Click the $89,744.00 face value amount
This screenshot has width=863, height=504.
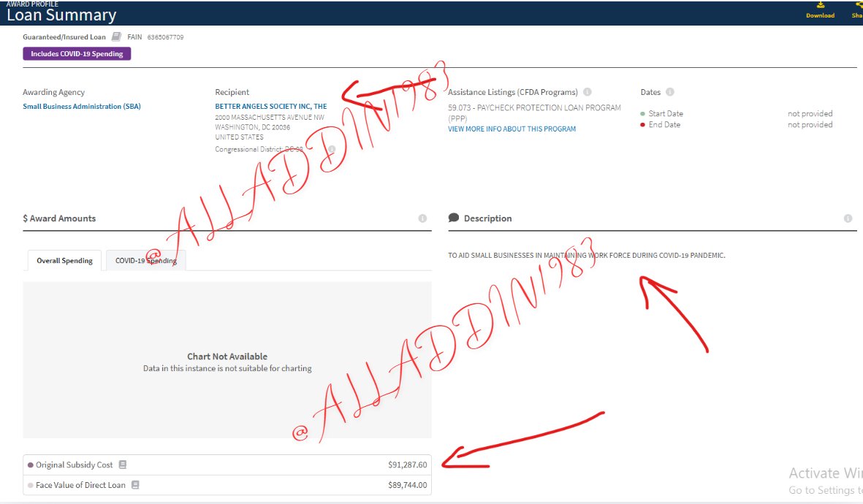pos(407,485)
